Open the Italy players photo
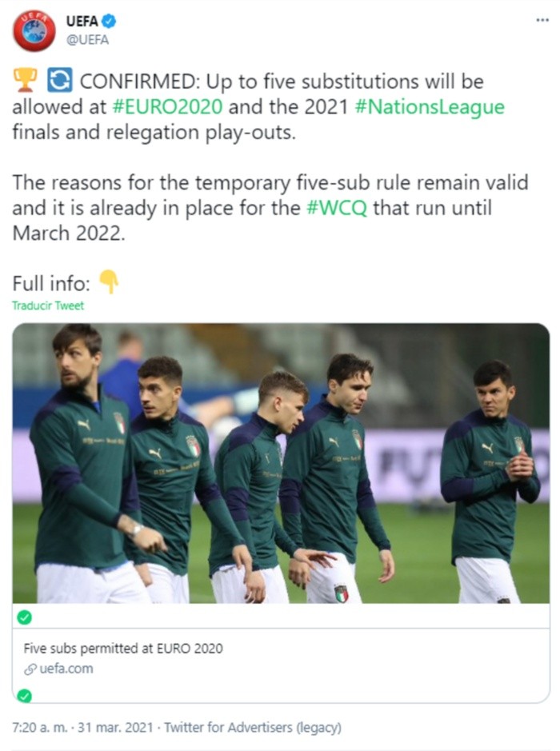 [281, 462]
